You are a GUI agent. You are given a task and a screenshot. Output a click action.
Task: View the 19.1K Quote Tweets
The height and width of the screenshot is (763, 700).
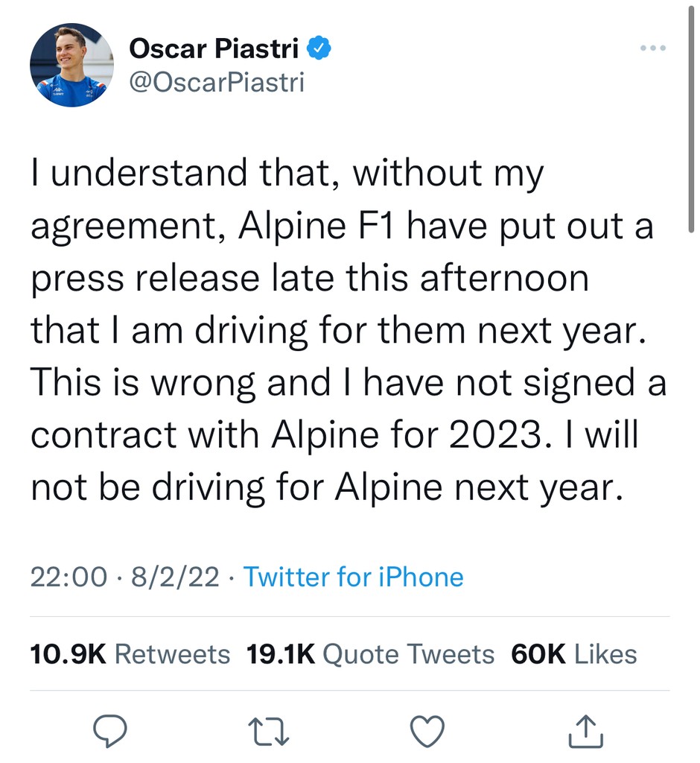click(371, 654)
